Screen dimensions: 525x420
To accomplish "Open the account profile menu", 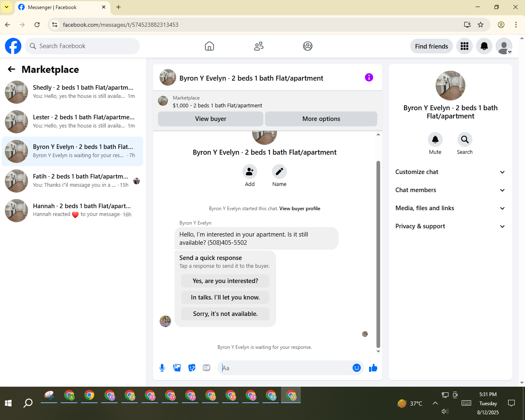I will click(x=504, y=46).
